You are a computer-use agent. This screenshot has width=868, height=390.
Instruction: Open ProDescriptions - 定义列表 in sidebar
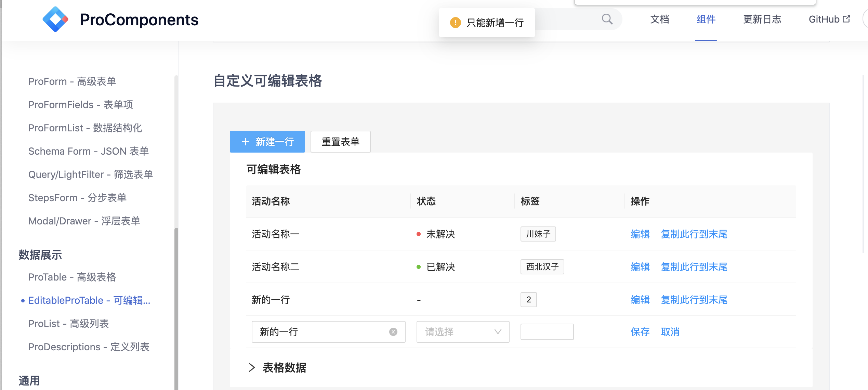click(x=89, y=347)
